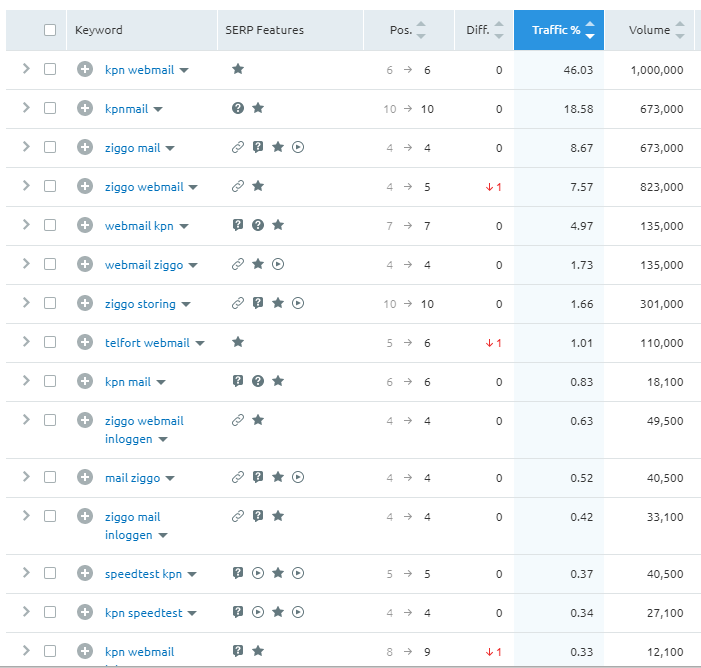
Task: Open the ziggo storing keyword link
Action: 140,304
